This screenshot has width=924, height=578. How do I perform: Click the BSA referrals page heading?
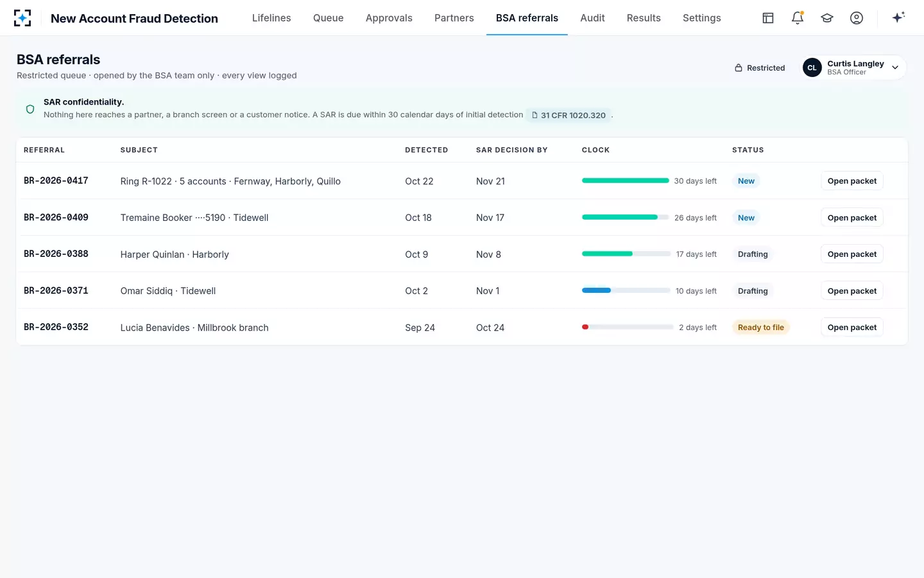click(x=58, y=60)
